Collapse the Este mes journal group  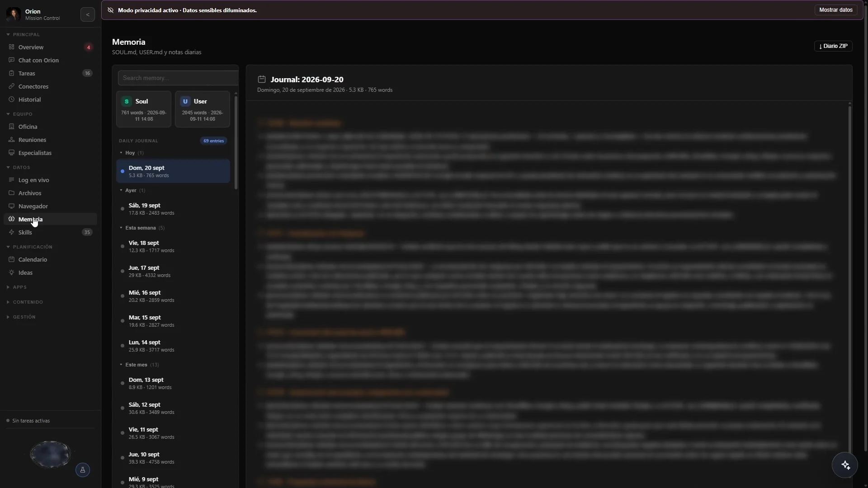click(139, 365)
